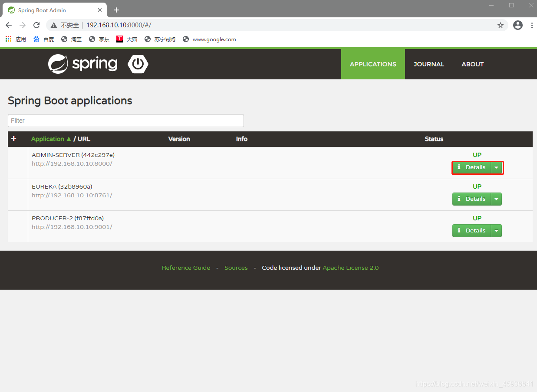Sort by Version column header
This screenshot has height=392, width=537.
pos(179,139)
